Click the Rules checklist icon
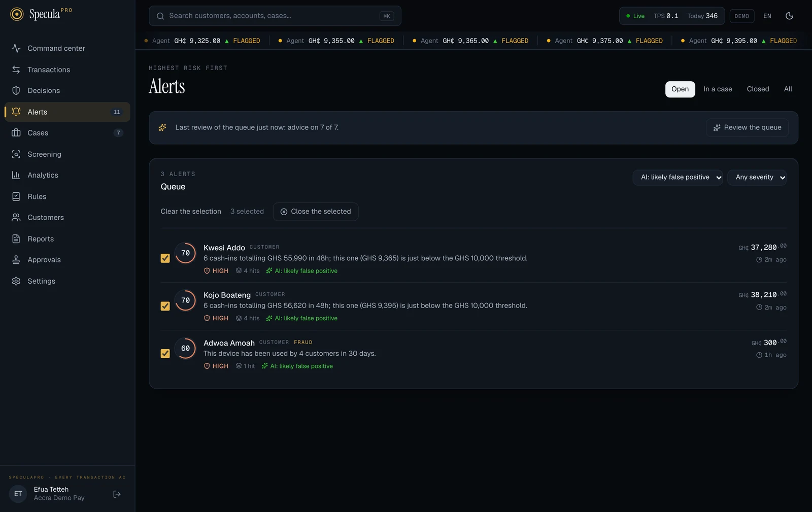 coord(16,196)
